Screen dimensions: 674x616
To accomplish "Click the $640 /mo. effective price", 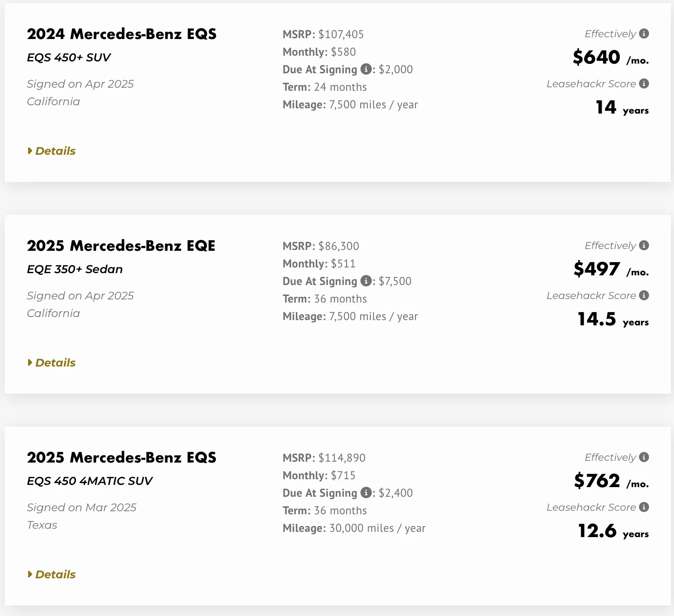I will point(611,57).
